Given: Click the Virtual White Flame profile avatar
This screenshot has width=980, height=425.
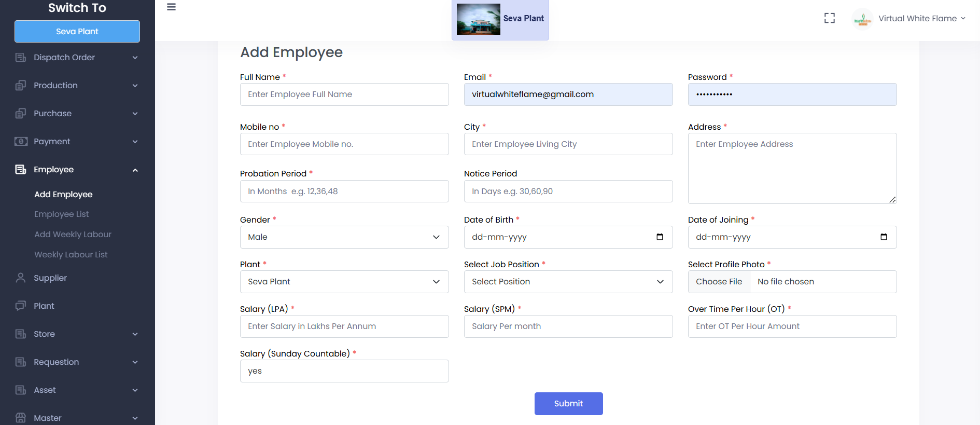Looking at the screenshot, I should pyautogui.click(x=862, y=19).
